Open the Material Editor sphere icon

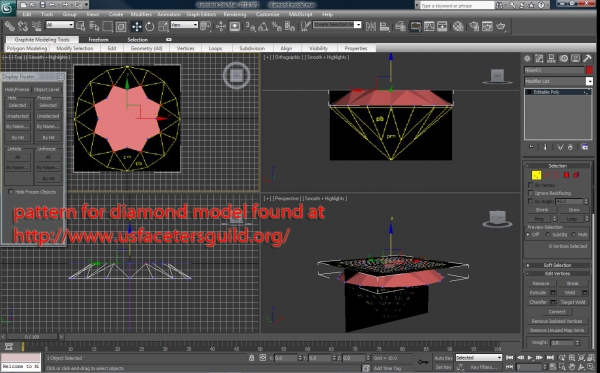coord(458,26)
